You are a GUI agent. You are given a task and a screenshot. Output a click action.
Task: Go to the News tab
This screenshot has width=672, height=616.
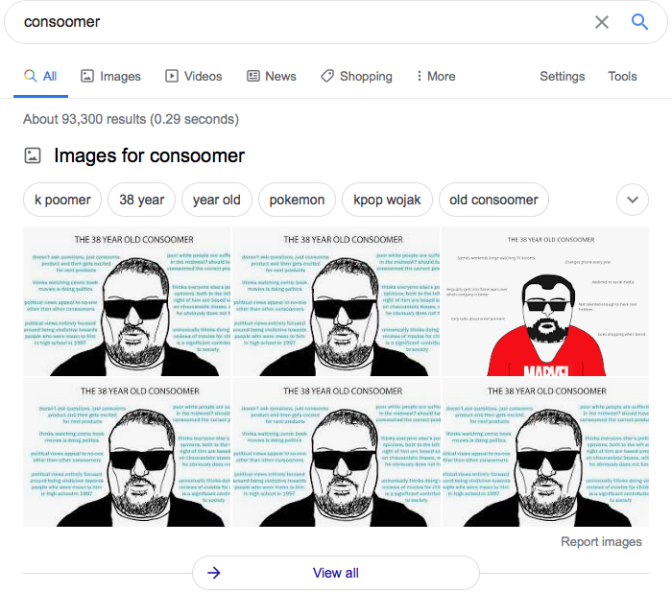tap(272, 76)
